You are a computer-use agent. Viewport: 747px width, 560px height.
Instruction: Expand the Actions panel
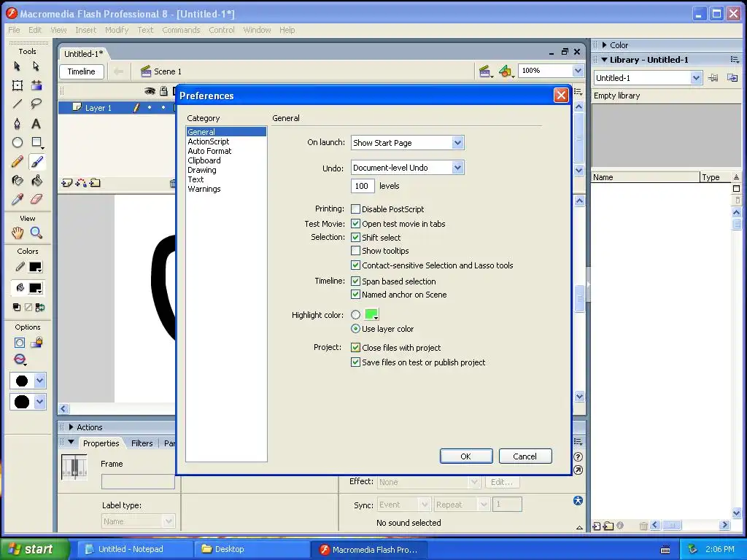(71, 427)
